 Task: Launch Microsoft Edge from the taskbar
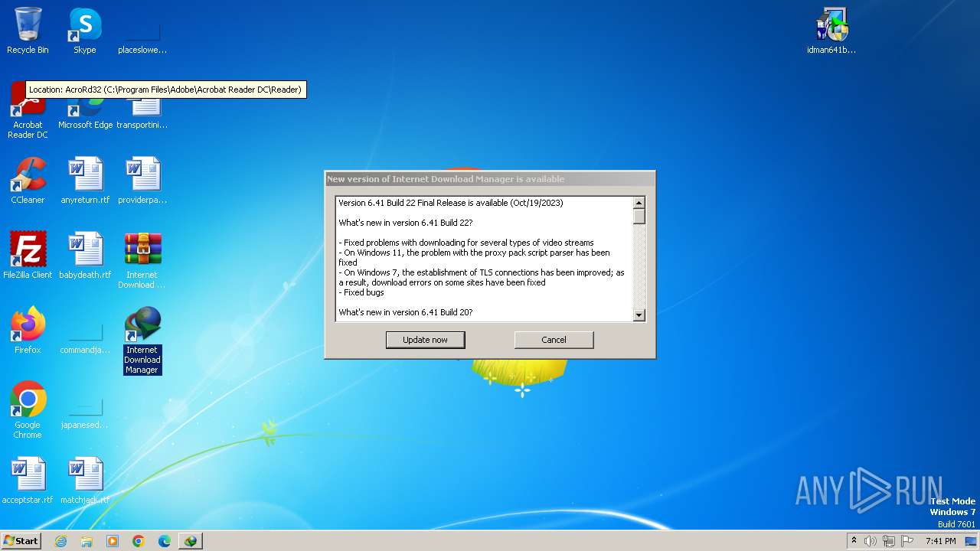pos(165,541)
